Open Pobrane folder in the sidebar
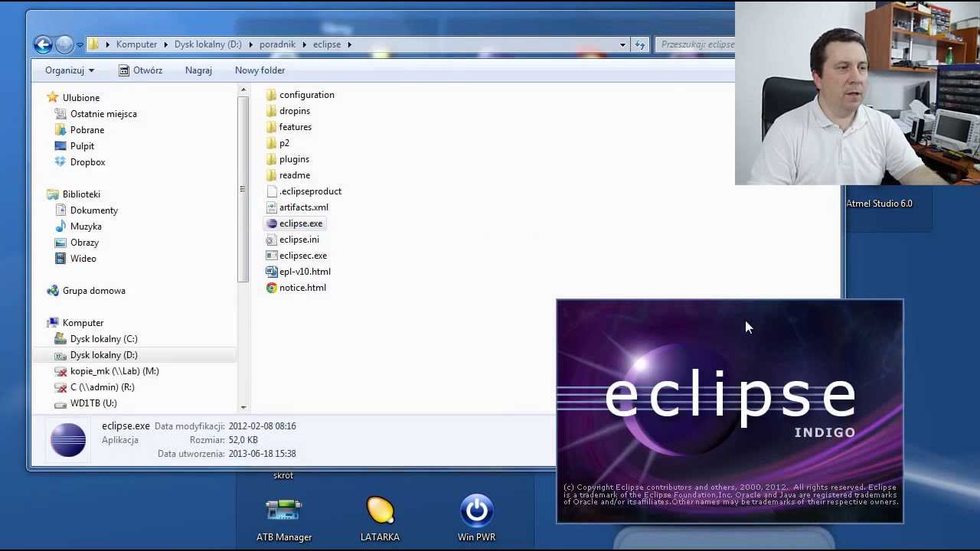Image resolution: width=980 pixels, height=551 pixels. click(87, 130)
